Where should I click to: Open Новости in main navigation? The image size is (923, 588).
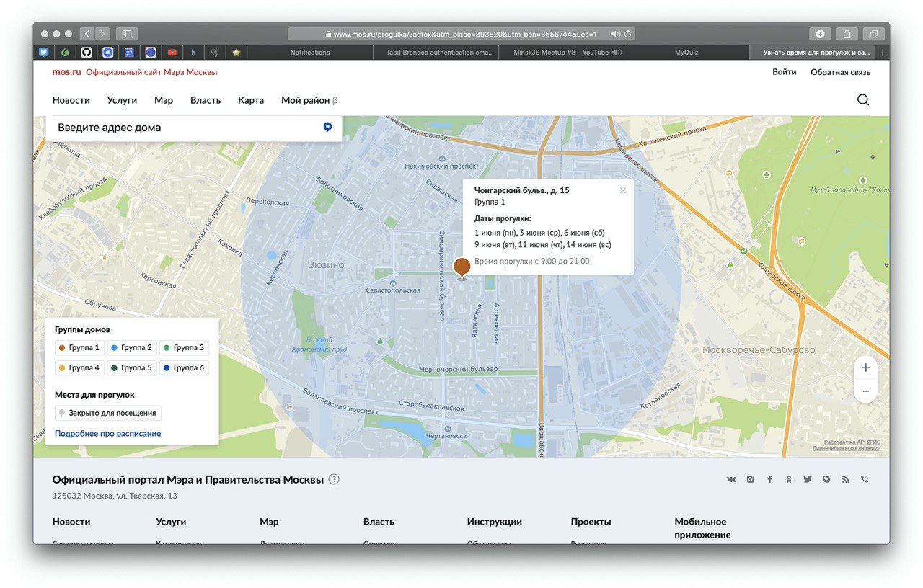71,100
